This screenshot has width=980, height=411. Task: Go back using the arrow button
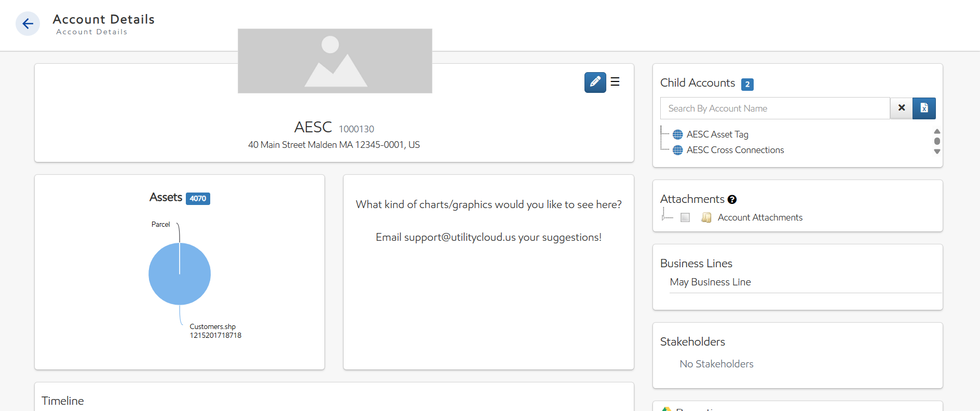(x=28, y=24)
